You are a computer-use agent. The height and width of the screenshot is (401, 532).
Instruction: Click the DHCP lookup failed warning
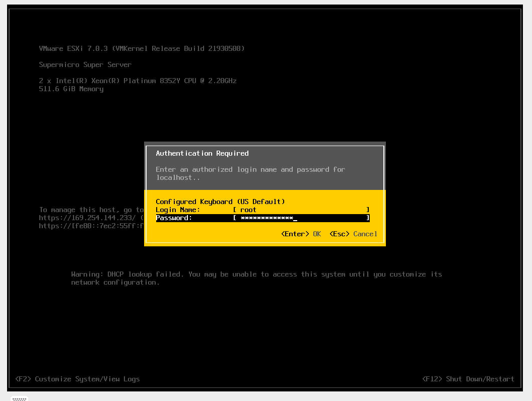256,278
